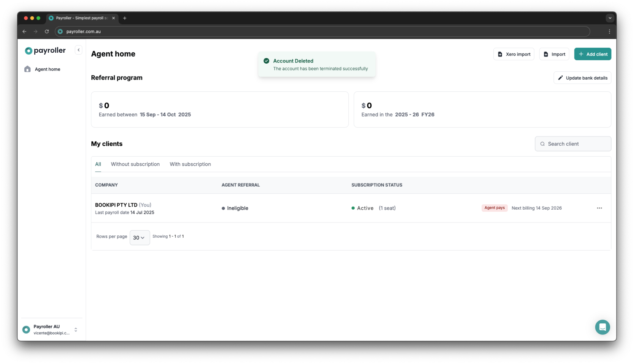Click the Account Deleted notification text
This screenshot has width=634, height=364.
[320, 64]
